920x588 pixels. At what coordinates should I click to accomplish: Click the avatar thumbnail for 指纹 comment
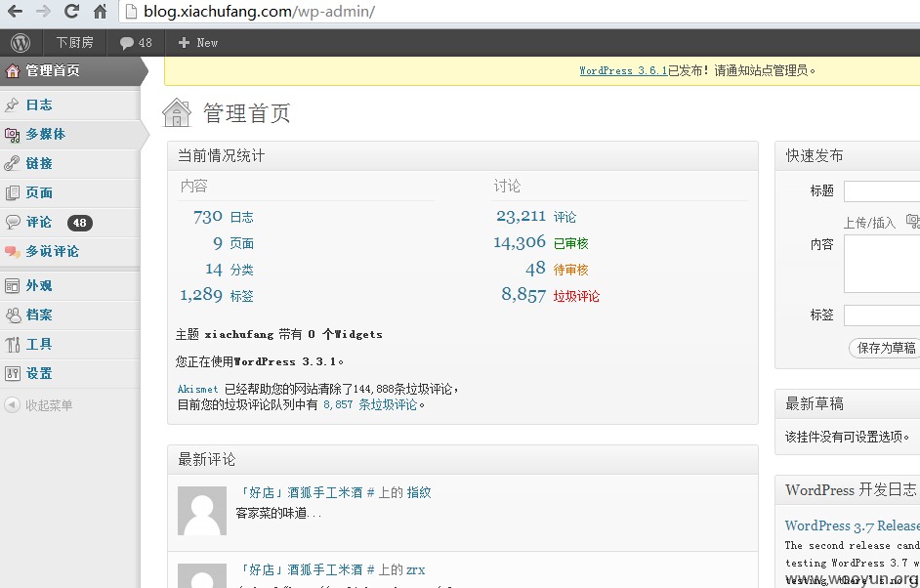coord(202,511)
